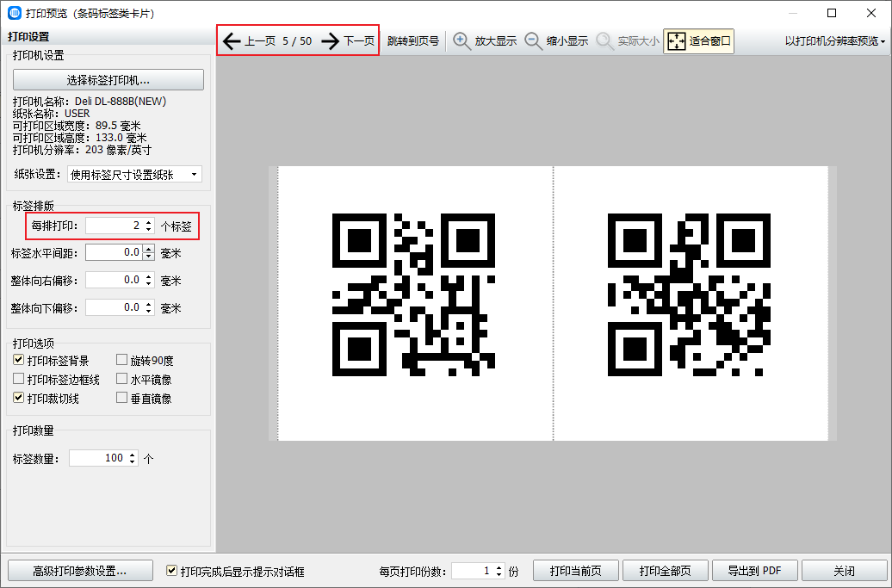Click the page indicator 5 / 50
Image resolution: width=892 pixels, height=588 pixels.
tap(297, 41)
